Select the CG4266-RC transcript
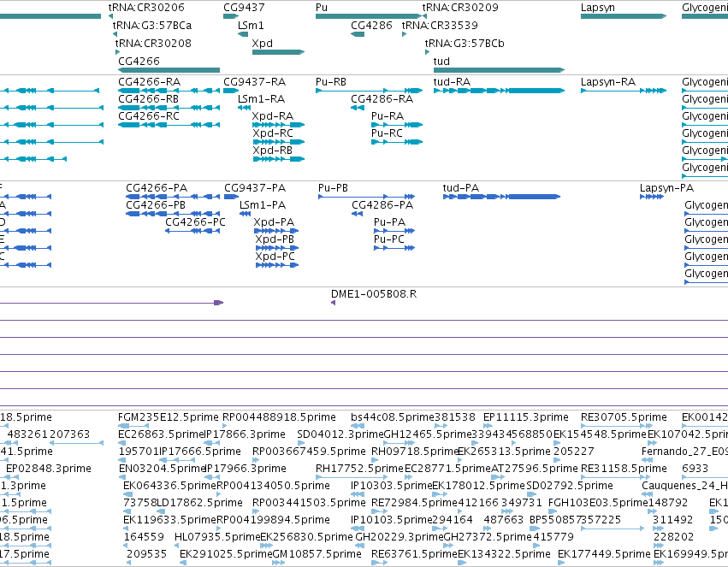Screen dimensions: 728x567 (169, 125)
